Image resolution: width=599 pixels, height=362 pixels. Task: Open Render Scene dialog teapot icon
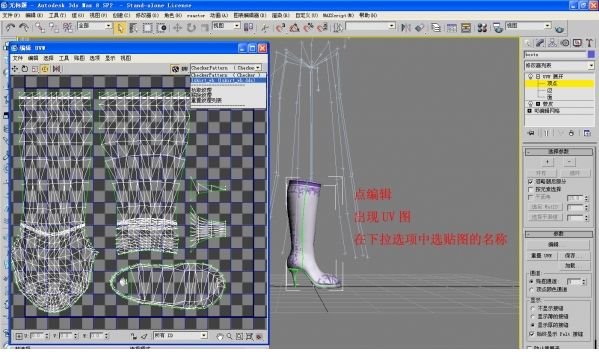tap(497, 28)
